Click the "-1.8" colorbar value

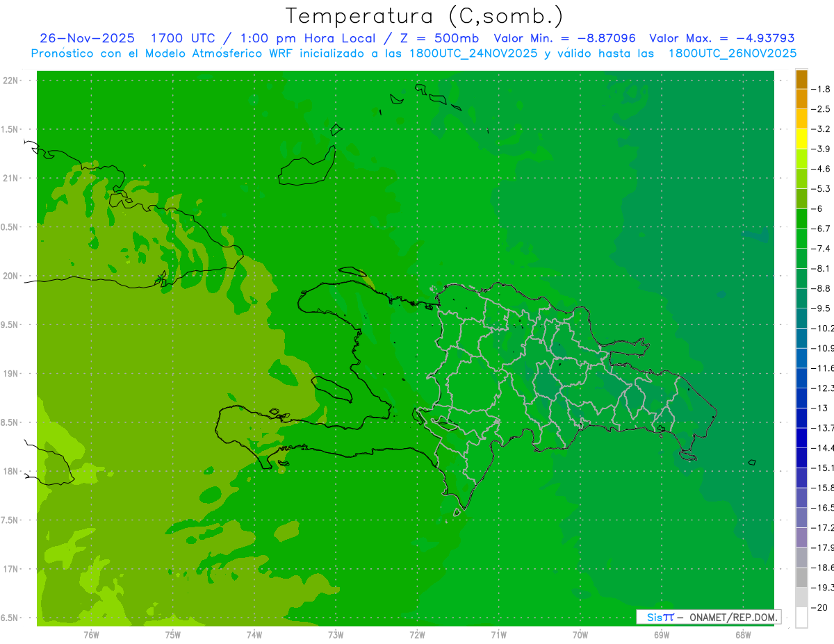pyautogui.click(x=821, y=89)
